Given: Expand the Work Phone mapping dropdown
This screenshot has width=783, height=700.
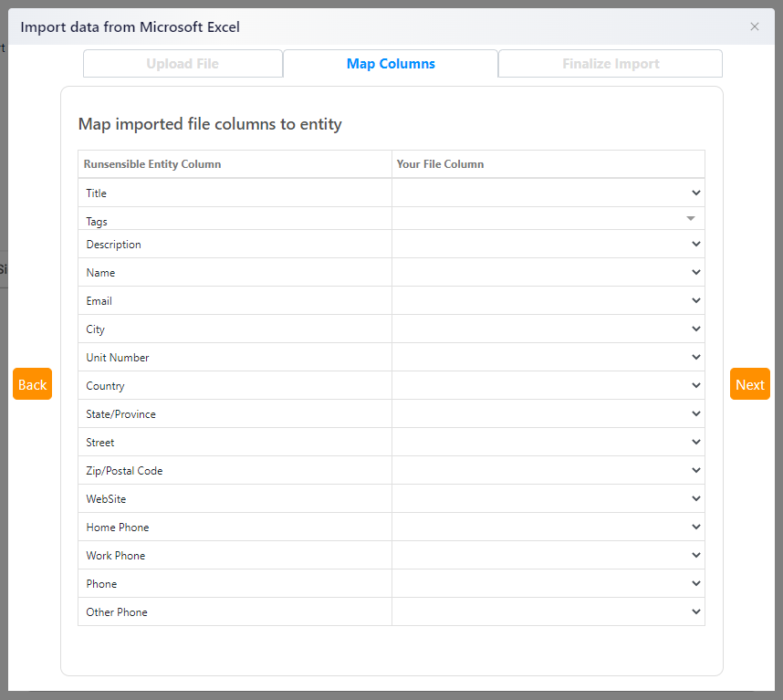Looking at the screenshot, I should [548, 555].
